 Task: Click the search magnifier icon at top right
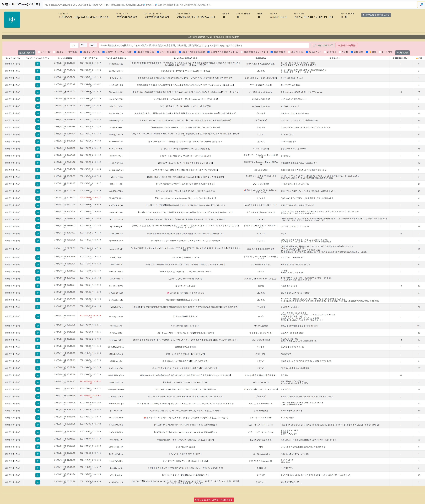(421, 5)
